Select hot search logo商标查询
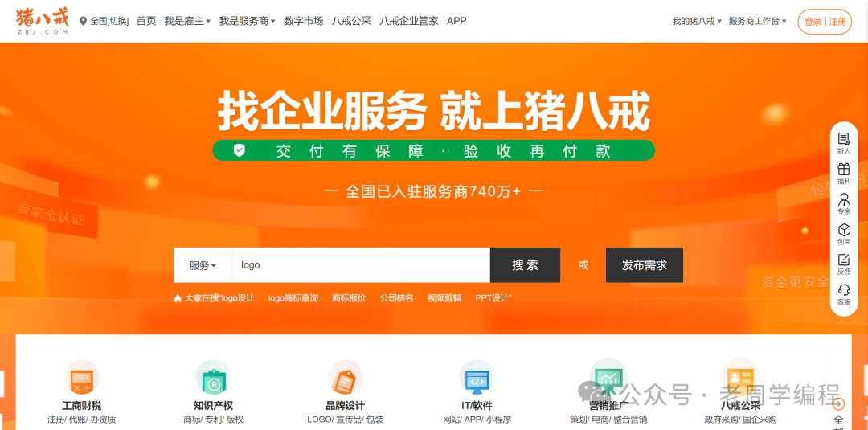The height and width of the screenshot is (430, 868). coord(293,298)
